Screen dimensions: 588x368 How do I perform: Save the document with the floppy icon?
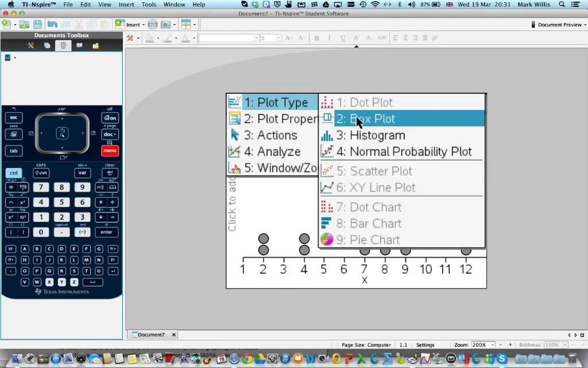(x=37, y=25)
